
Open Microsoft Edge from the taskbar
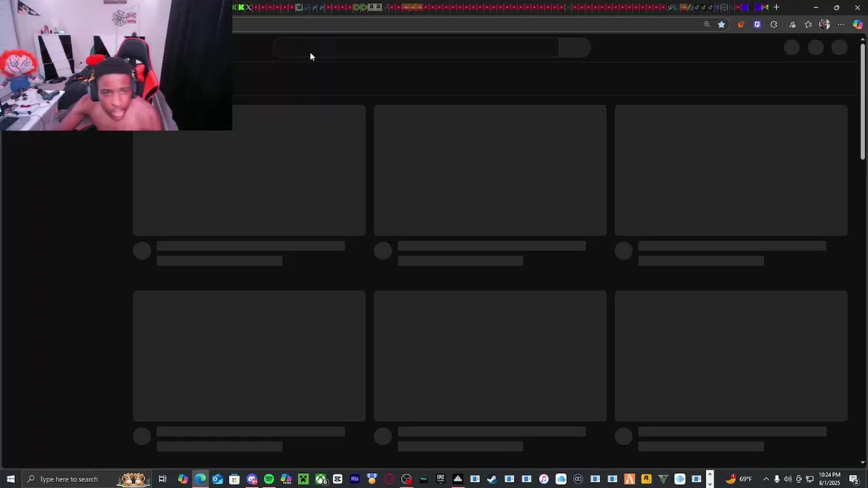click(x=200, y=479)
